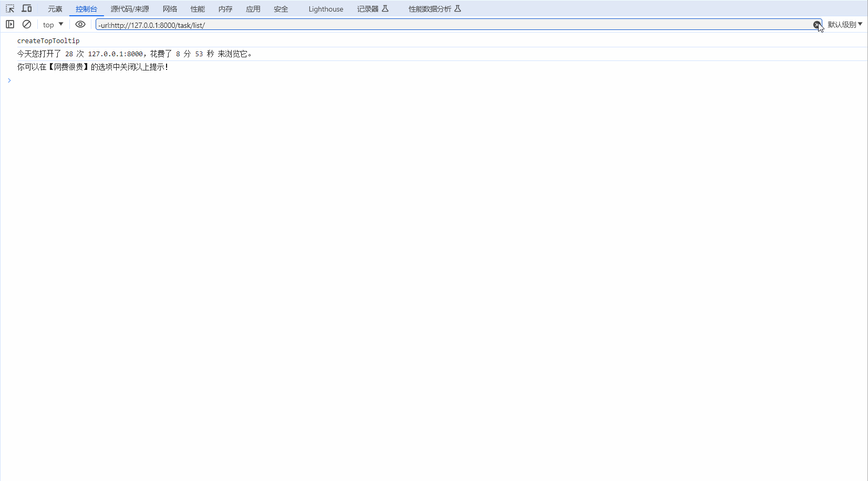Screen dimensions: 868x481
Task: Switch to the 元素 tab
Action: click(55, 9)
